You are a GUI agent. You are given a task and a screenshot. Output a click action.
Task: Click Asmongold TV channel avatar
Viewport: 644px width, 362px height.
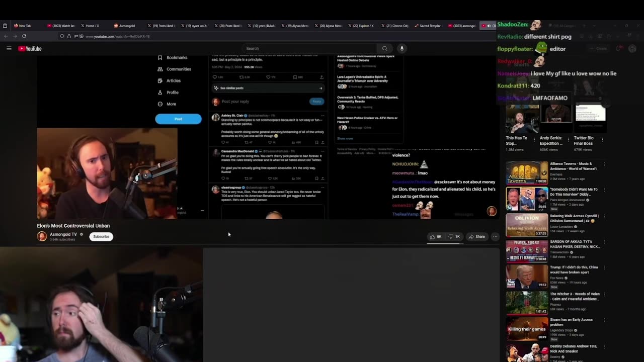(42, 236)
